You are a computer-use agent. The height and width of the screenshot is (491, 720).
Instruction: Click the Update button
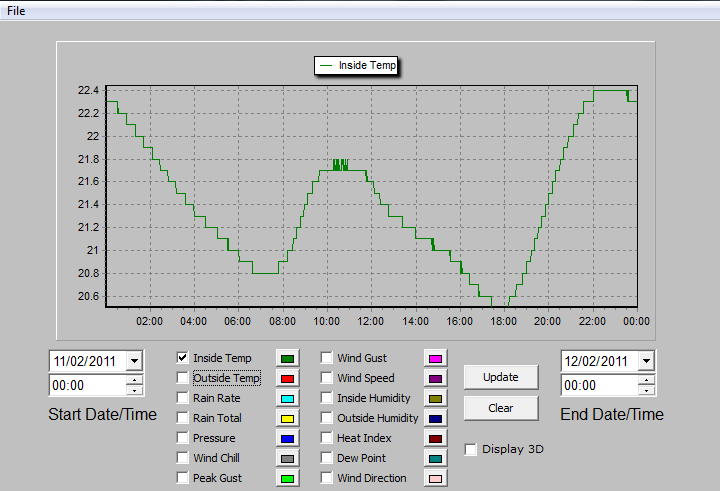[x=501, y=377]
